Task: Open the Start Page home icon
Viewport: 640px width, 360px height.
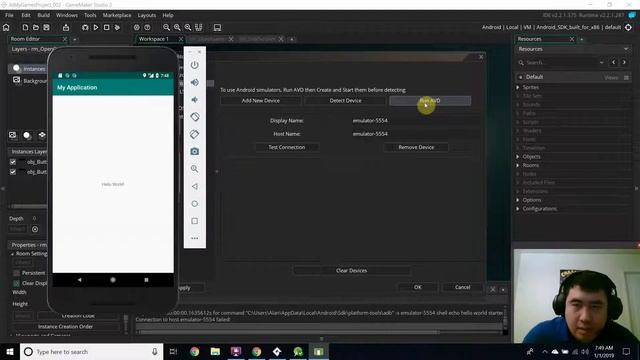Action: pos(6,27)
